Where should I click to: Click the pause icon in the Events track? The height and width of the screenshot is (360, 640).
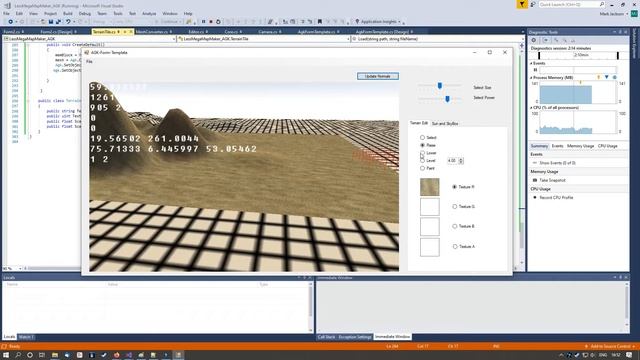535,70
